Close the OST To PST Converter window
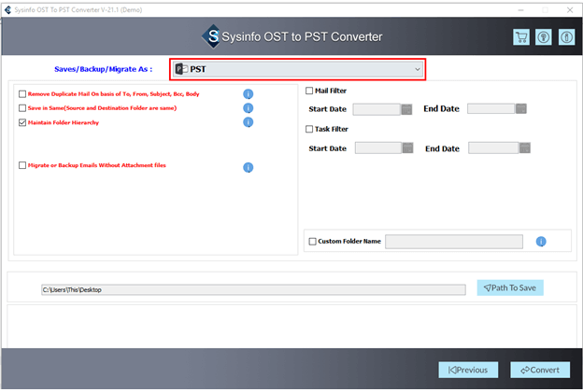Screen dimensions: 583x392 point(570,10)
